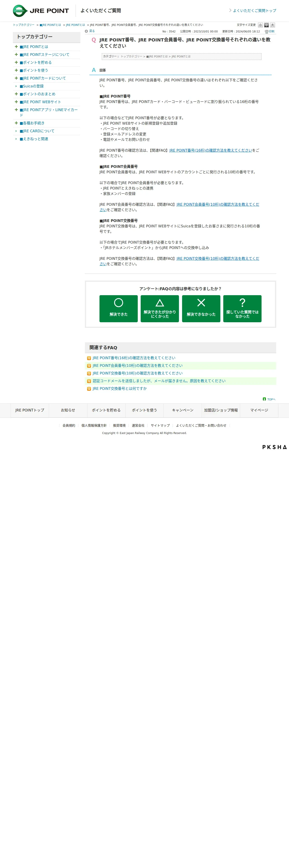The image size is (289, 868).
Task: Select ポイントを貯める in footer nav
Action: coord(106,410)
